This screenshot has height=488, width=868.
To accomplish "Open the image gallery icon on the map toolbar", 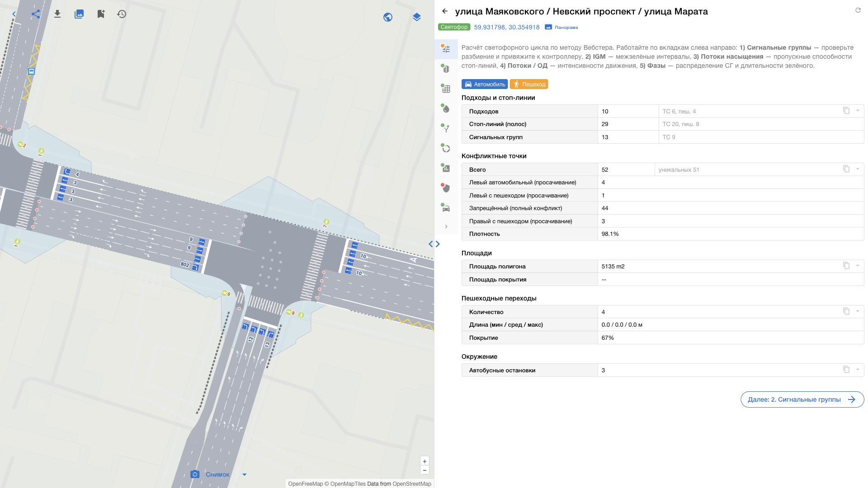I will tap(79, 14).
